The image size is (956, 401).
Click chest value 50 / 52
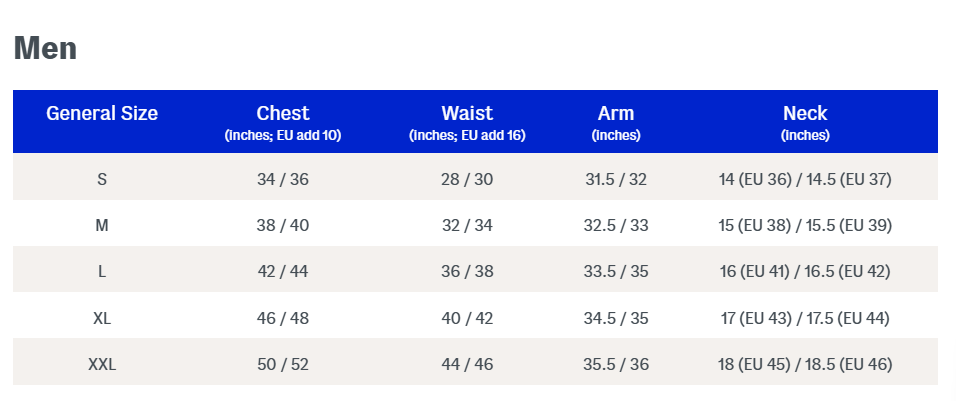pos(283,365)
